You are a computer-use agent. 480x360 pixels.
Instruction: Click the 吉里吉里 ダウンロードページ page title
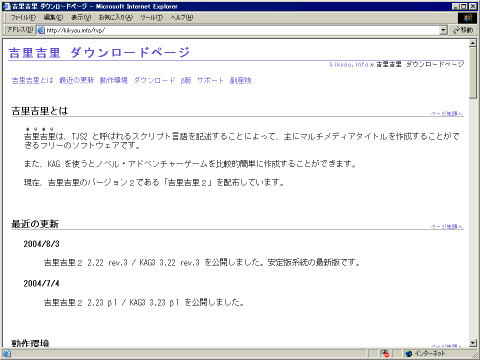tap(99, 52)
